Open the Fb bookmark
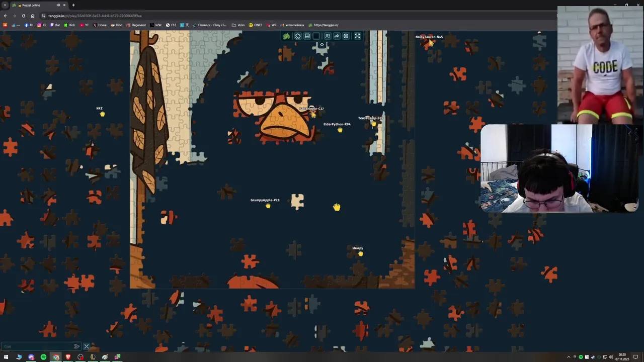The height and width of the screenshot is (362, 644). coord(29,25)
